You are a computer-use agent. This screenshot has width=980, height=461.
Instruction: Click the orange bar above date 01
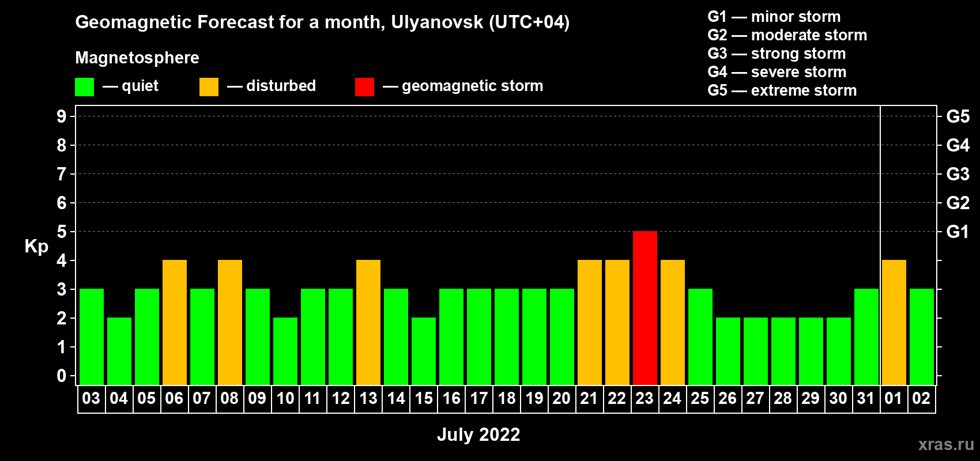click(x=894, y=322)
